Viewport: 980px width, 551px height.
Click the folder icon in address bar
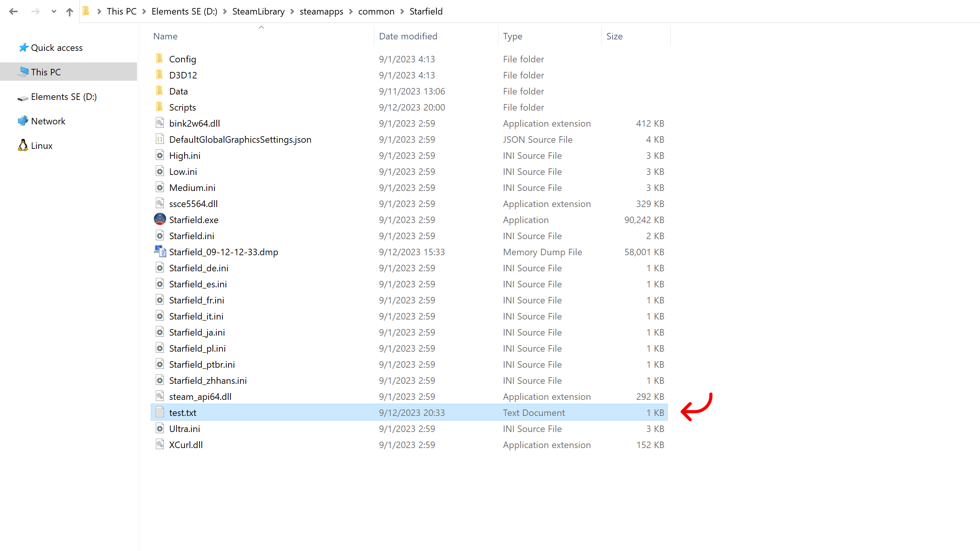86,11
